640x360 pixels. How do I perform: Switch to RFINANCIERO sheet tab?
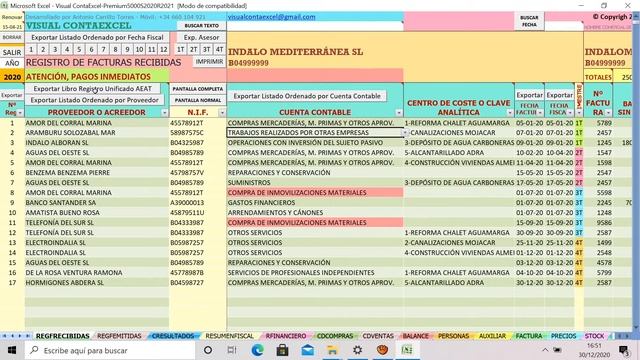tap(286, 336)
